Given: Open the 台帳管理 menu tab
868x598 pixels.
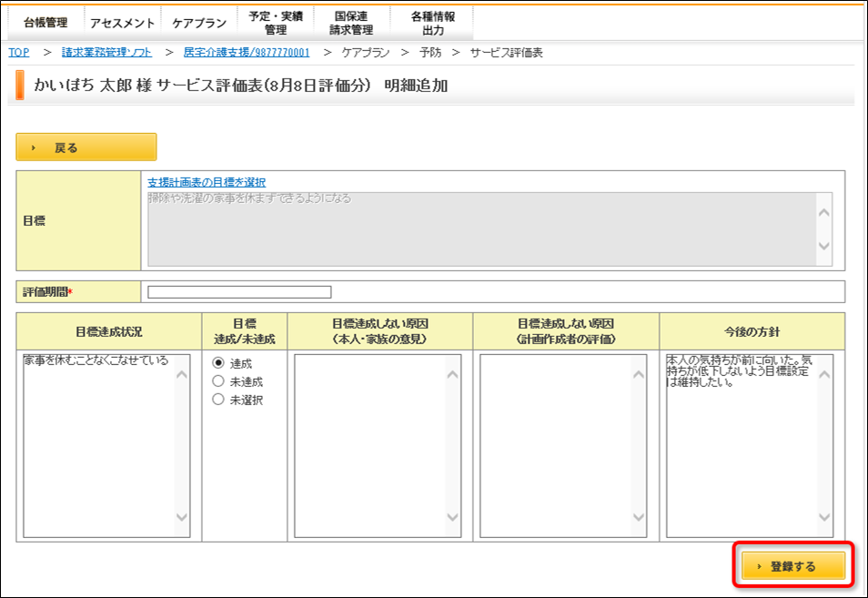Looking at the screenshot, I should point(45,23).
